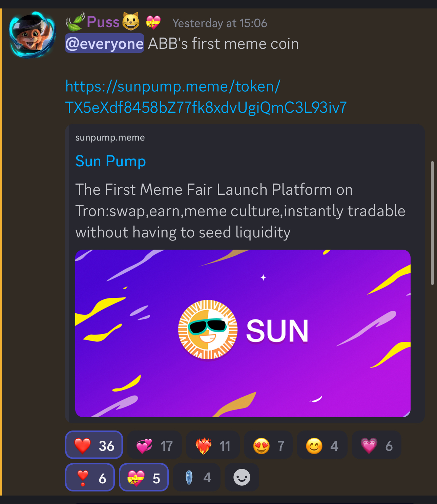
Task: Toggle the heart on fire reaction with 11
Action: tap(213, 445)
